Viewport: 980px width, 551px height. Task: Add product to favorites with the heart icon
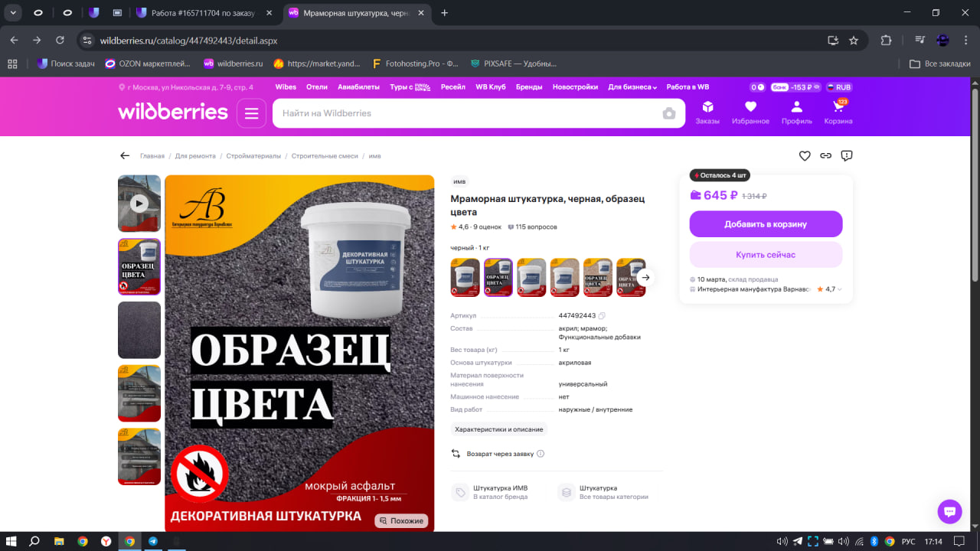(805, 155)
